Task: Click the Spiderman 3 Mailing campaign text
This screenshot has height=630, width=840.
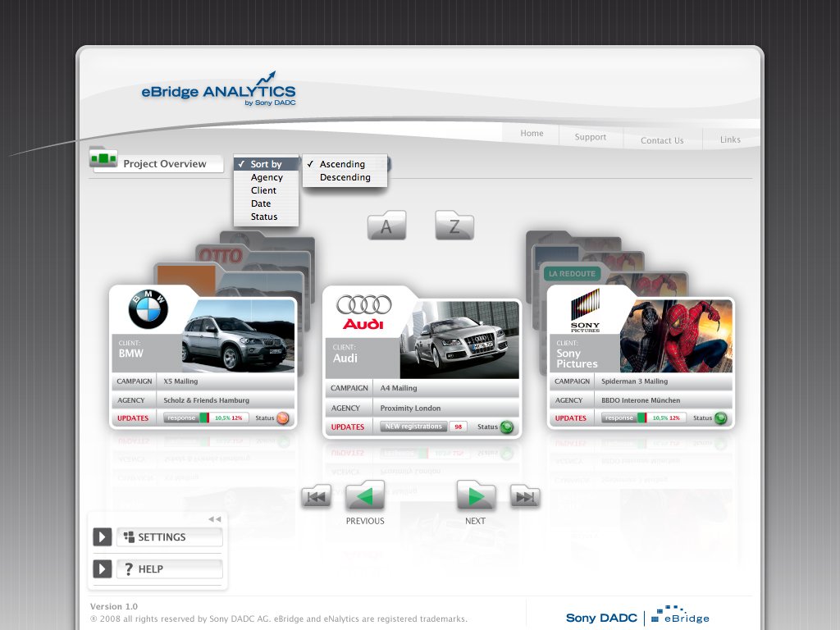Action: [x=634, y=381]
